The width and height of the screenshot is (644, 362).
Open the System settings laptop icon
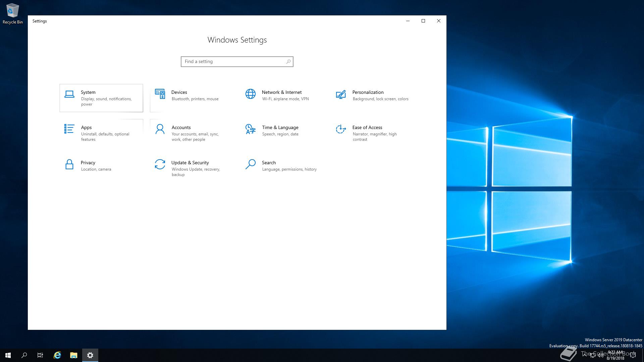pos(69,94)
